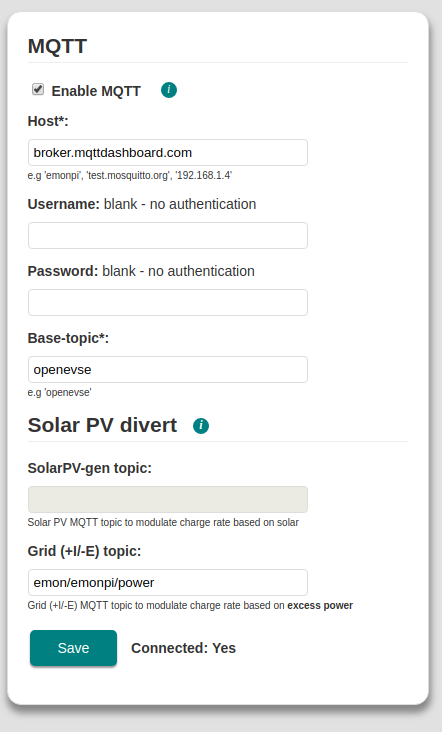
Task: Click the Enable MQTT label text
Action: pyautogui.click(x=96, y=91)
